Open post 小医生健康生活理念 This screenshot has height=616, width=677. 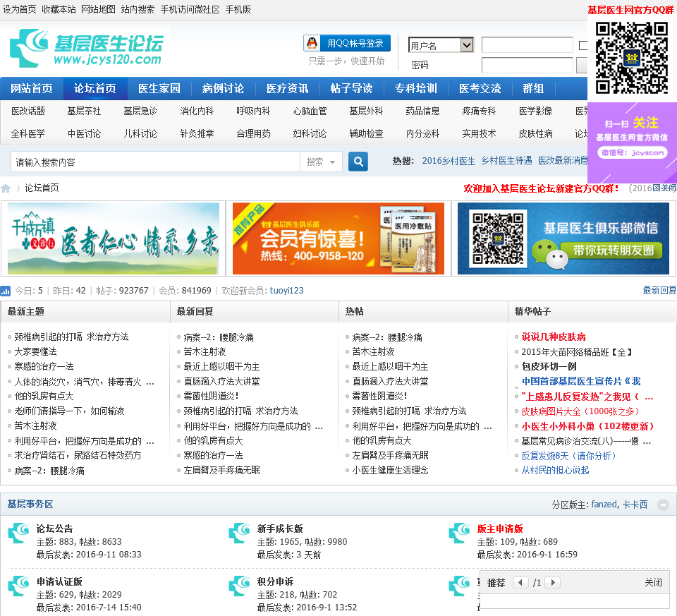coord(390,470)
